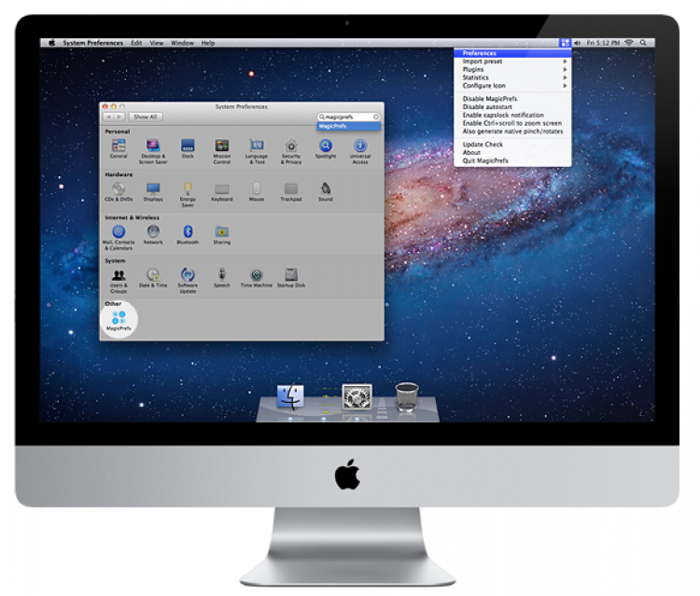The image size is (700, 596).
Task: Open Date & Time preferences
Action: click(x=153, y=278)
